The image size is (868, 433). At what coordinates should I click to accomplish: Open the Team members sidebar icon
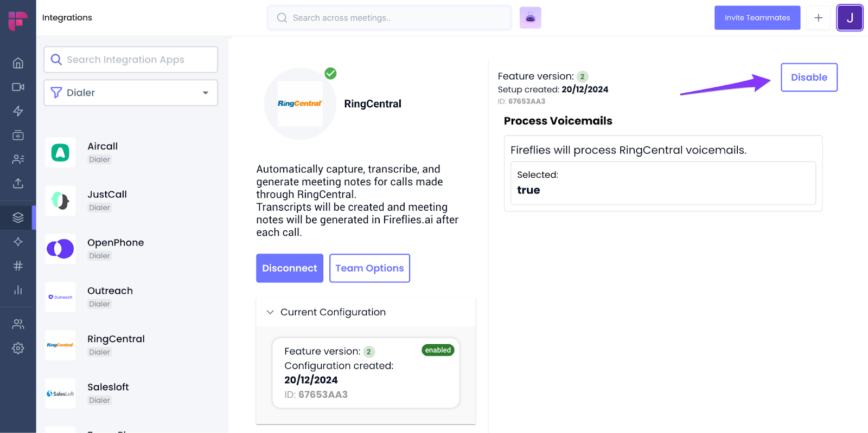[18, 324]
